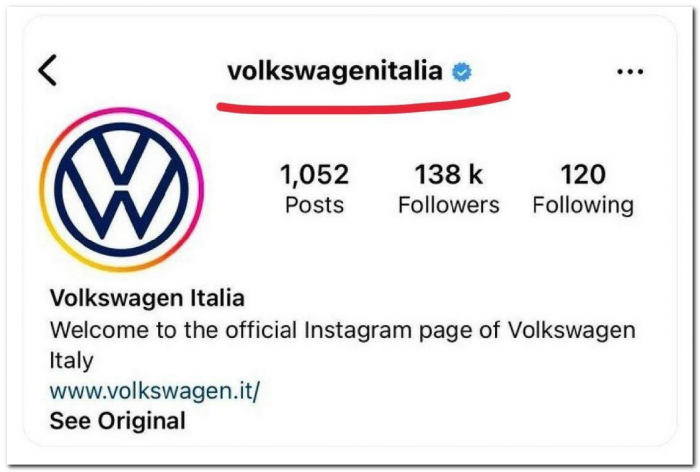The height and width of the screenshot is (472, 700).
Task: Click the Followers label
Action: (449, 205)
